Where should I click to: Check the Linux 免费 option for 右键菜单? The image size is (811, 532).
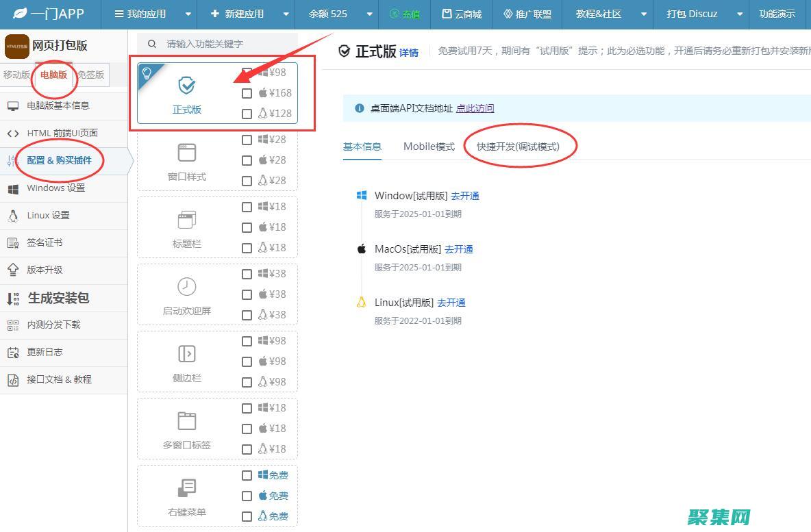[x=247, y=516]
